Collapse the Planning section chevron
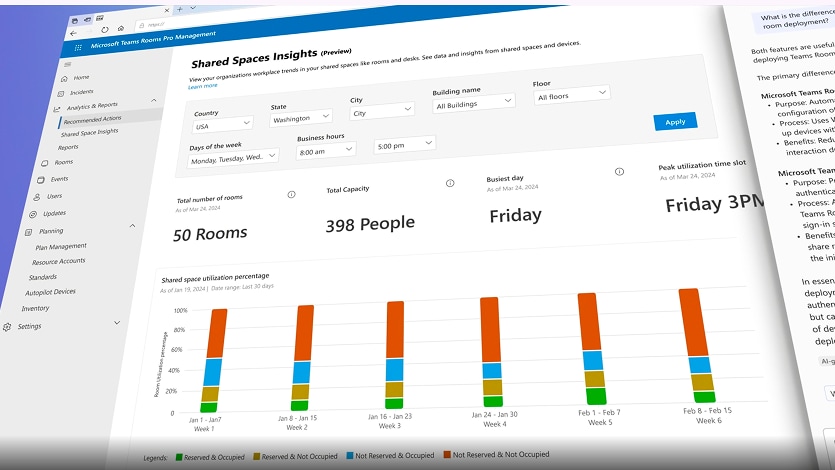The width and height of the screenshot is (835, 470). click(132, 226)
